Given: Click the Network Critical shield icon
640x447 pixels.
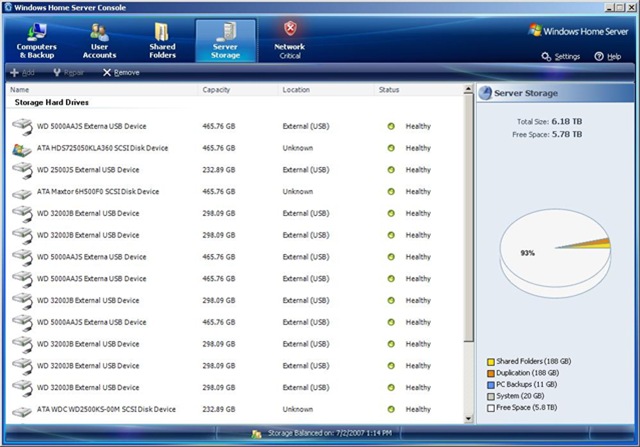Looking at the screenshot, I should tap(290, 29).
